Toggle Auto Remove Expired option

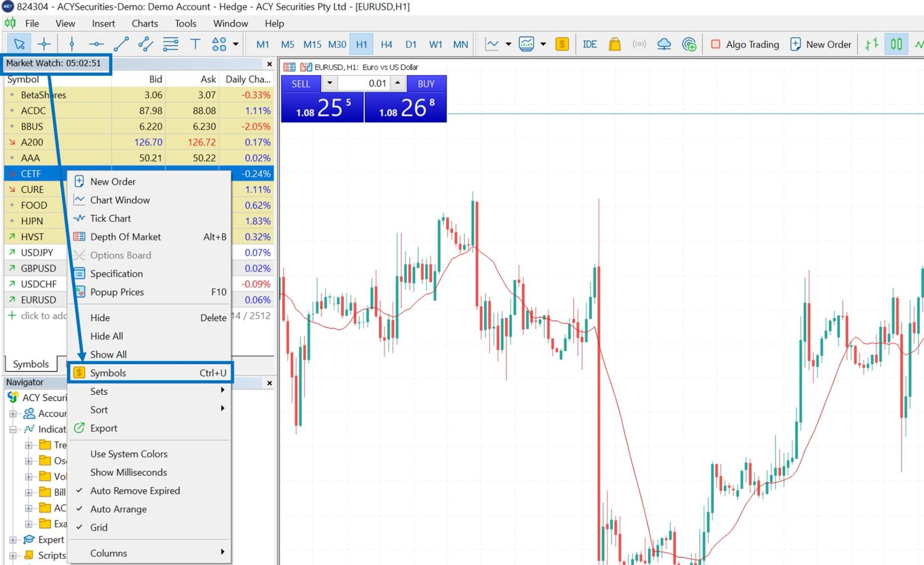coord(135,490)
